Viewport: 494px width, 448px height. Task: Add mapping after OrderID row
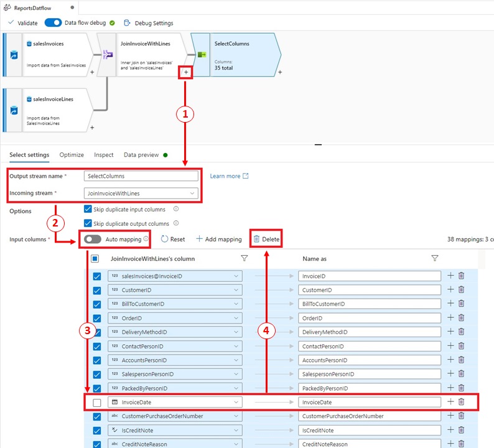click(x=450, y=317)
